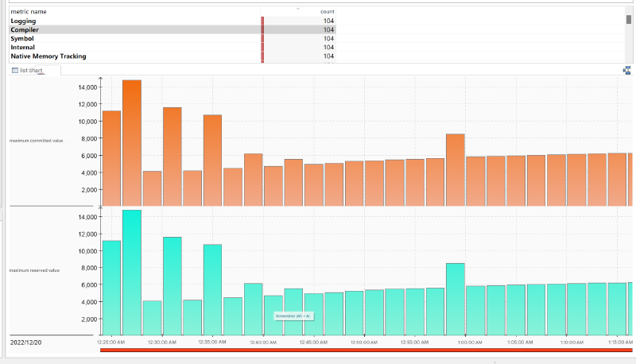Click the red time range bar below the axis

[366, 350]
